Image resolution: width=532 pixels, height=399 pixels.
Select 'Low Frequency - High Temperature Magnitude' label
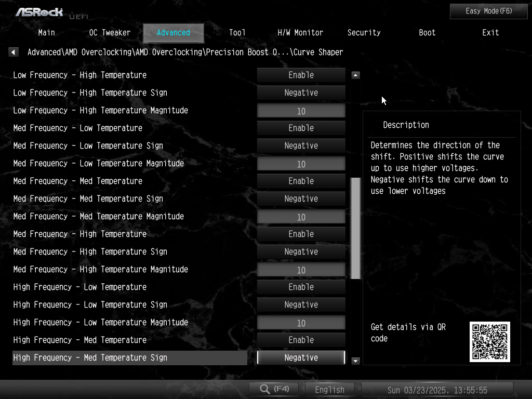point(100,110)
